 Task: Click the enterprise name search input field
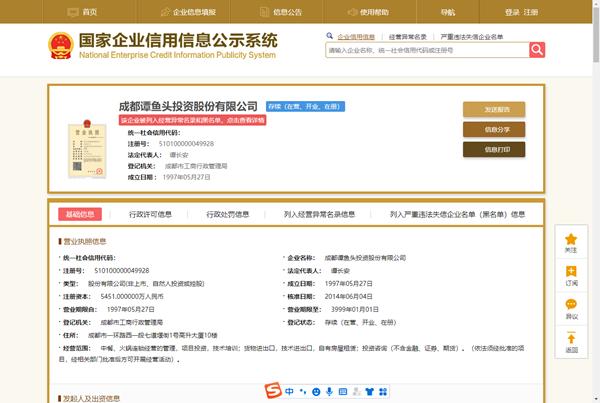pos(427,50)
